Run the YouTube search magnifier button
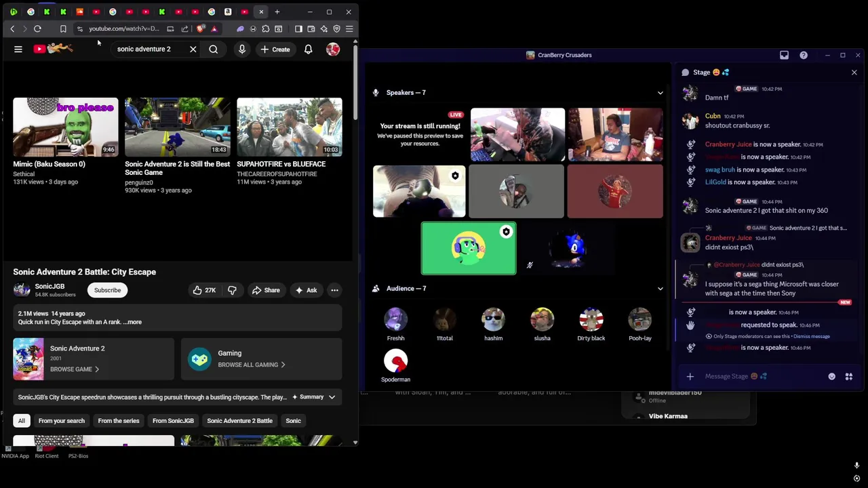 214,49
